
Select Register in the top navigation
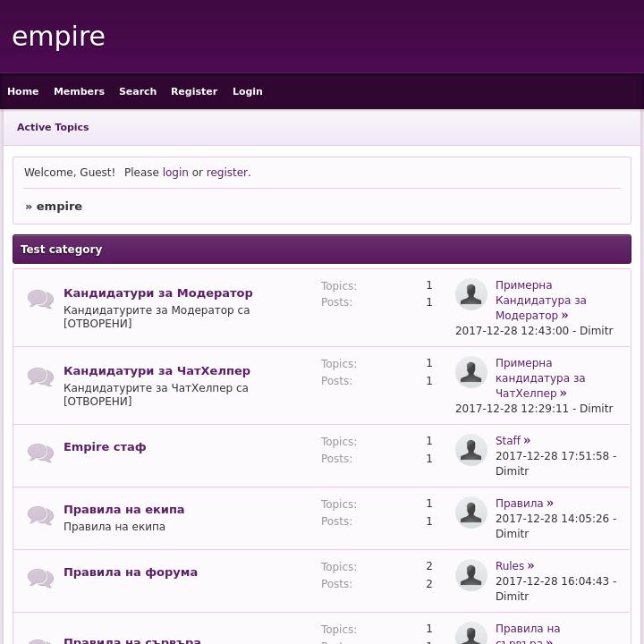[x=194, y=91]
